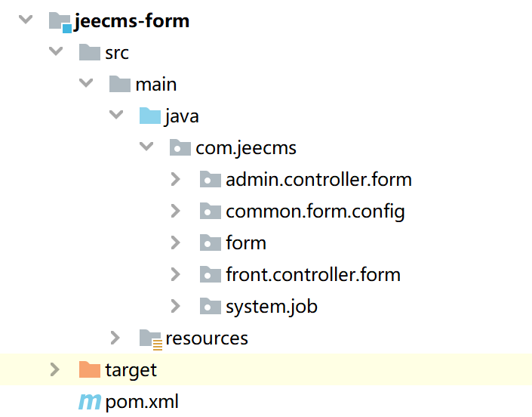Select the form package label
The width and height of the screenshot is (532, 417).
(246, 242)
